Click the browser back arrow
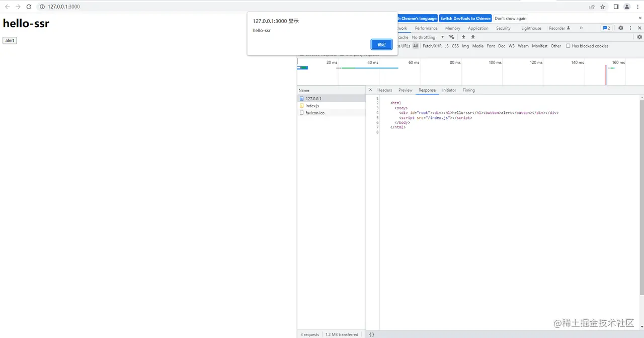The image size is (644, 338). click(x=7, y=7)
